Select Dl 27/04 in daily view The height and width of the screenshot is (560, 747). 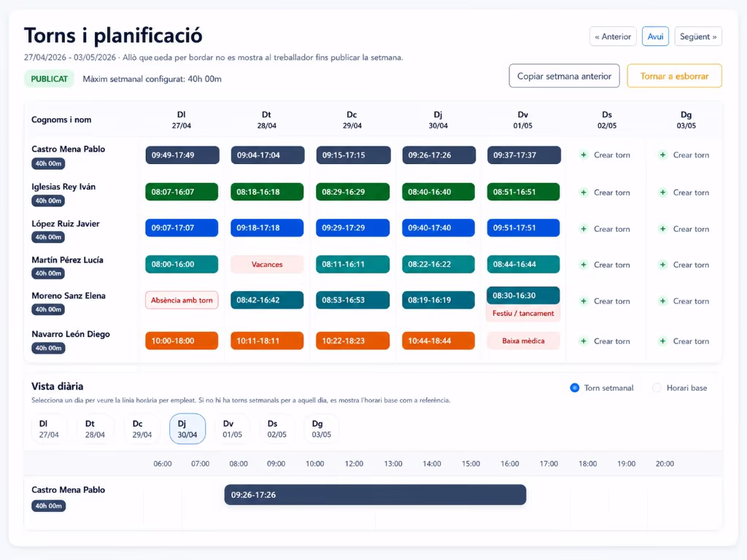pos(49,429)
